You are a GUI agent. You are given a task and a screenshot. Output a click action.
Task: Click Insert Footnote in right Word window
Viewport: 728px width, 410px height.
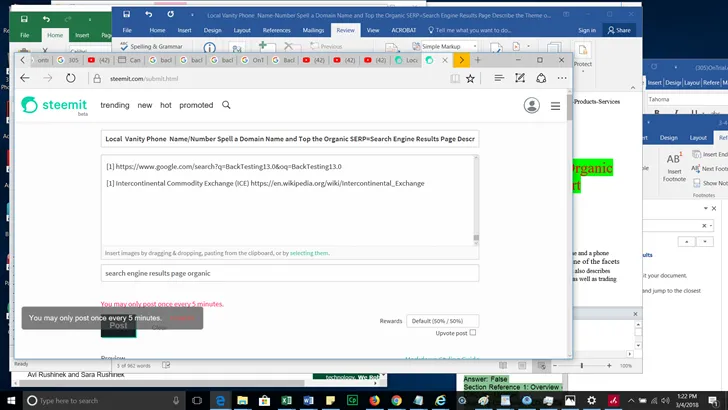pos(674,167)
